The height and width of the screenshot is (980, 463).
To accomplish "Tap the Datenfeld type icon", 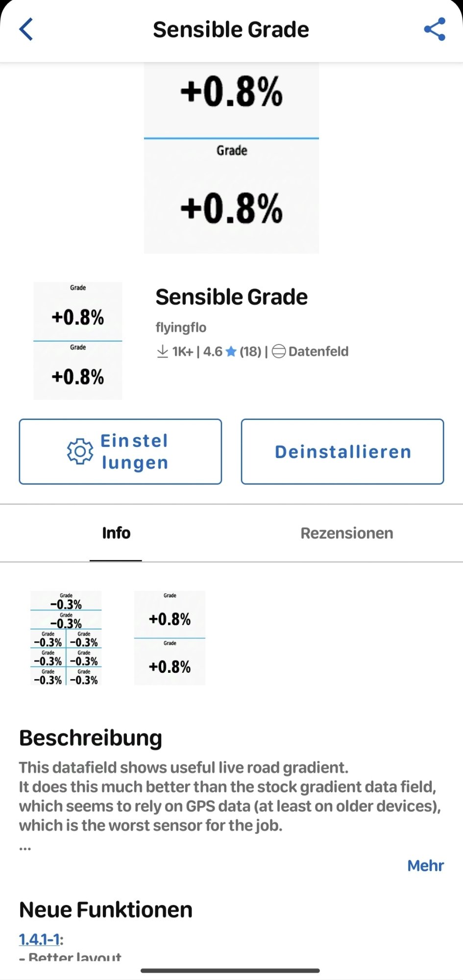I will 278,351.
